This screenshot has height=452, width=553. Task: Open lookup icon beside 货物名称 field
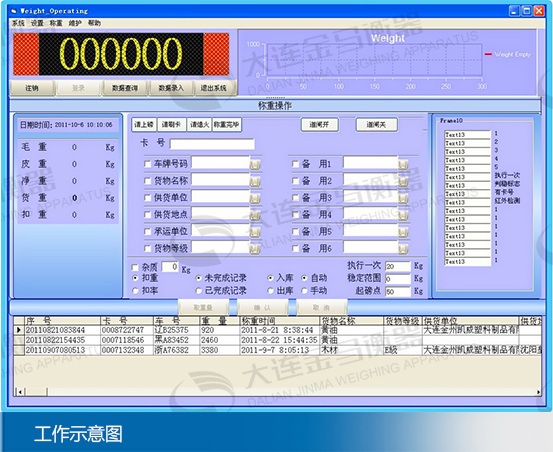pos(255,182)
